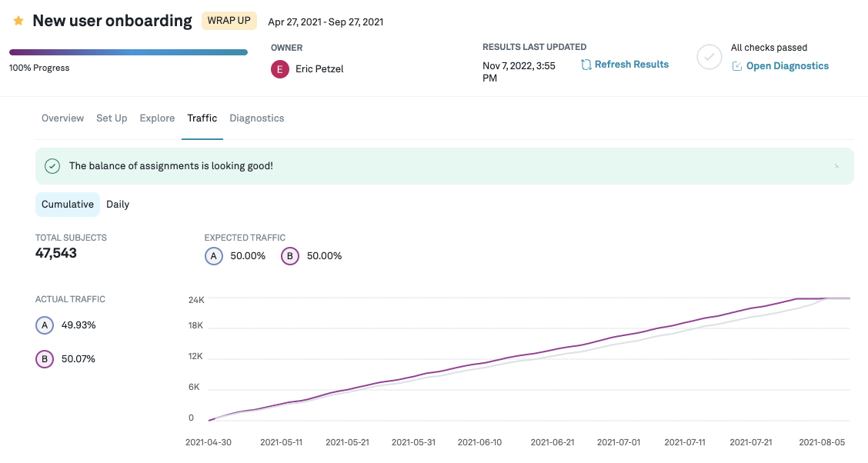Screen dimensions: 868x463
Task: Click the all checks passed checkmark circle
Action: [x=709, y=58]
